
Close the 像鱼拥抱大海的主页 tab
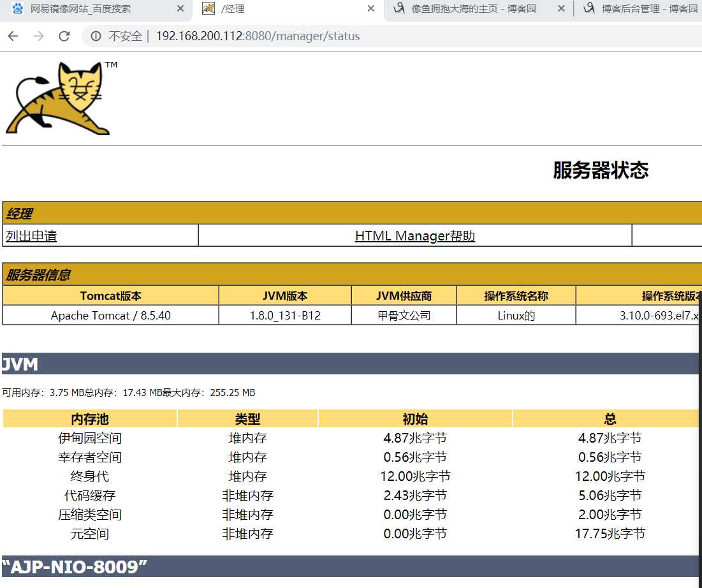coord(561,8)
